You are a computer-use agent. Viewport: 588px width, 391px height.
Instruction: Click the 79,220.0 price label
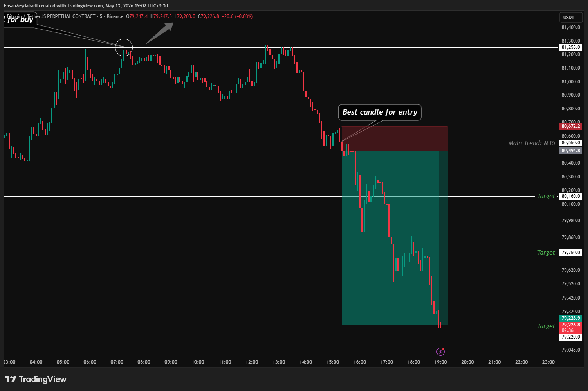click(570, 337)
